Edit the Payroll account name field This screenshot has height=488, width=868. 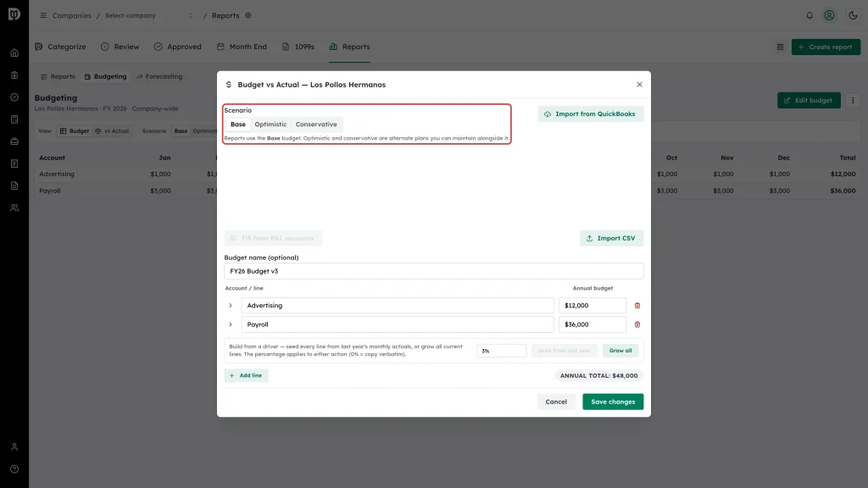click(x=398, y=324)
